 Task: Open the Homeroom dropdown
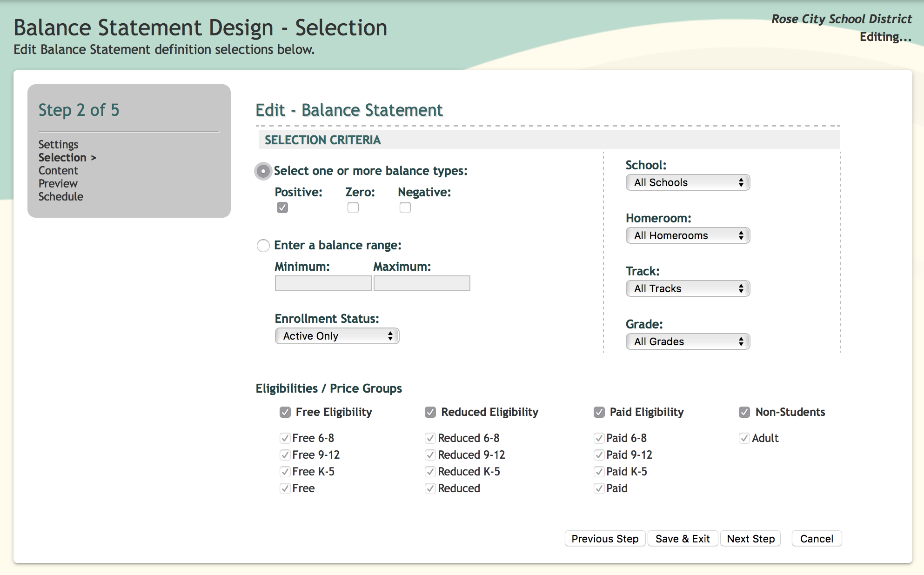coord(688,235)
